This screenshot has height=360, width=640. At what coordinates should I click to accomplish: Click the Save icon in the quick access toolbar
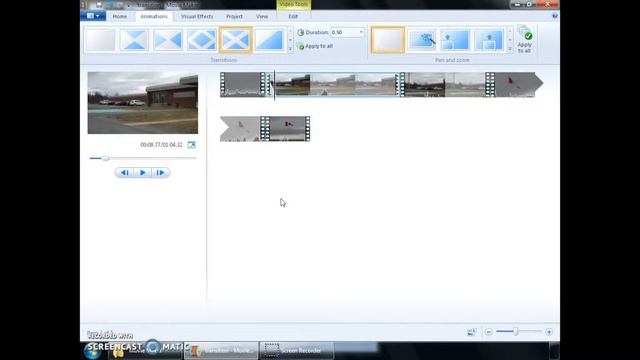tap(99, 5)
